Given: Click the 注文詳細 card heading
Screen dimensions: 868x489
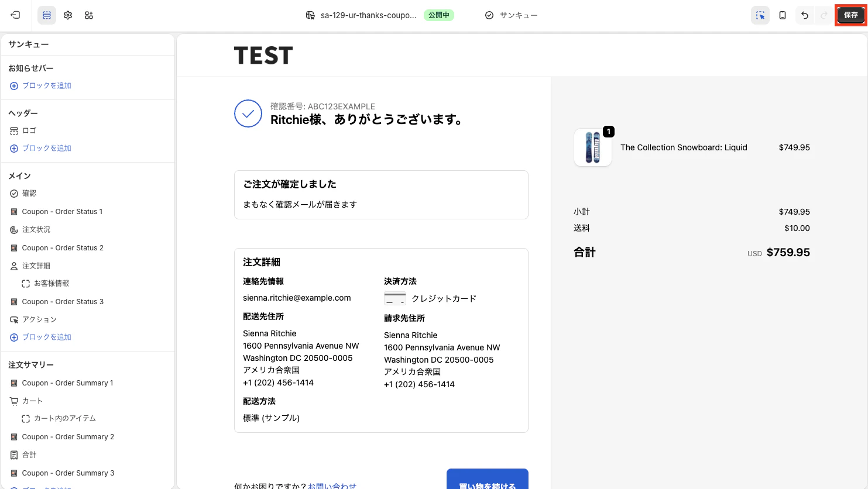Looking at the screenshot, I should [262, 262].
